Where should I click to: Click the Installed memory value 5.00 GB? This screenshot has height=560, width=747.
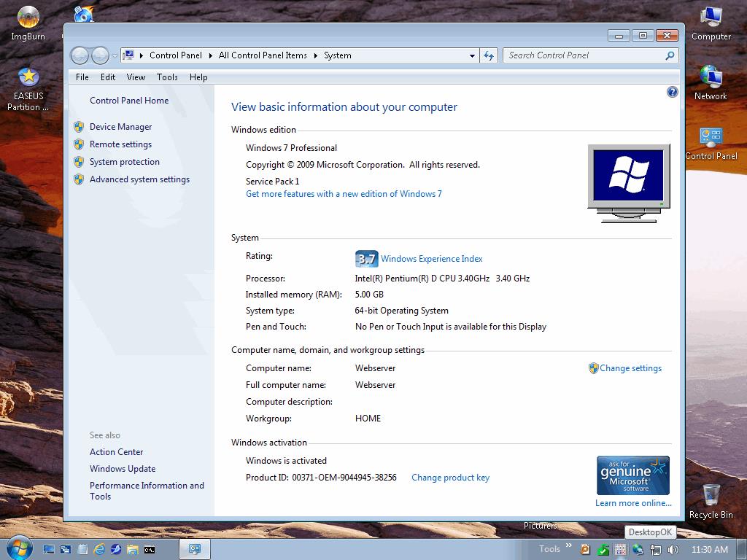(369, 295)
